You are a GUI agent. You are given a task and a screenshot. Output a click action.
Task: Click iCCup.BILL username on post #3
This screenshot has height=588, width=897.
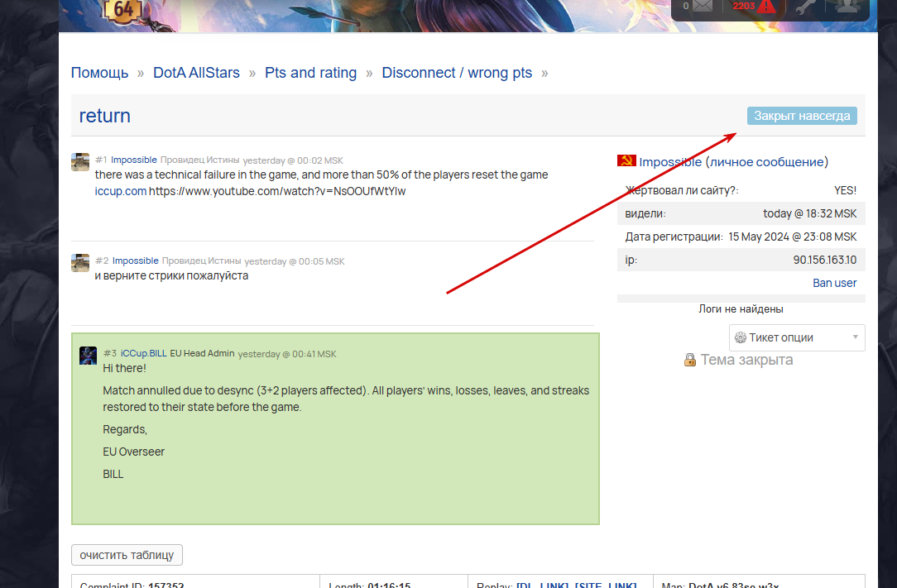[x=144, y=353]
